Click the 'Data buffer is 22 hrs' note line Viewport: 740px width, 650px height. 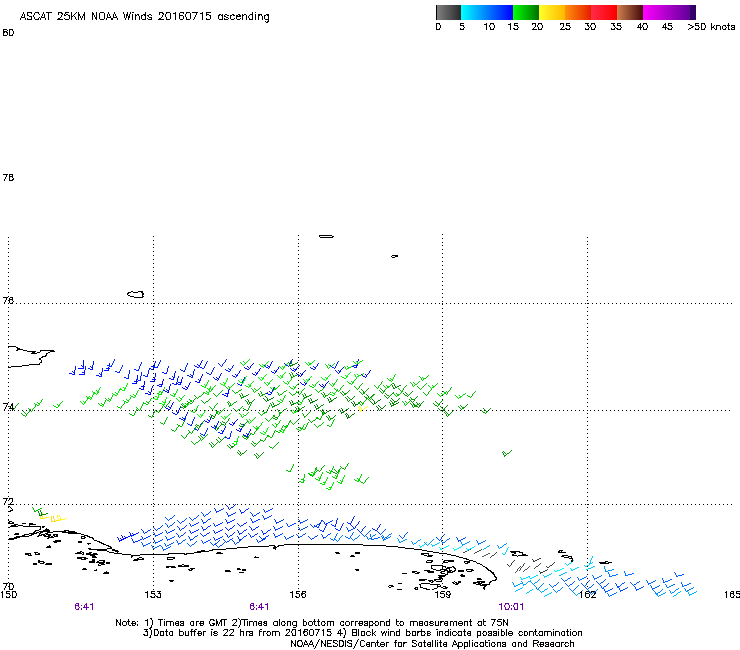tap(362, 633)
